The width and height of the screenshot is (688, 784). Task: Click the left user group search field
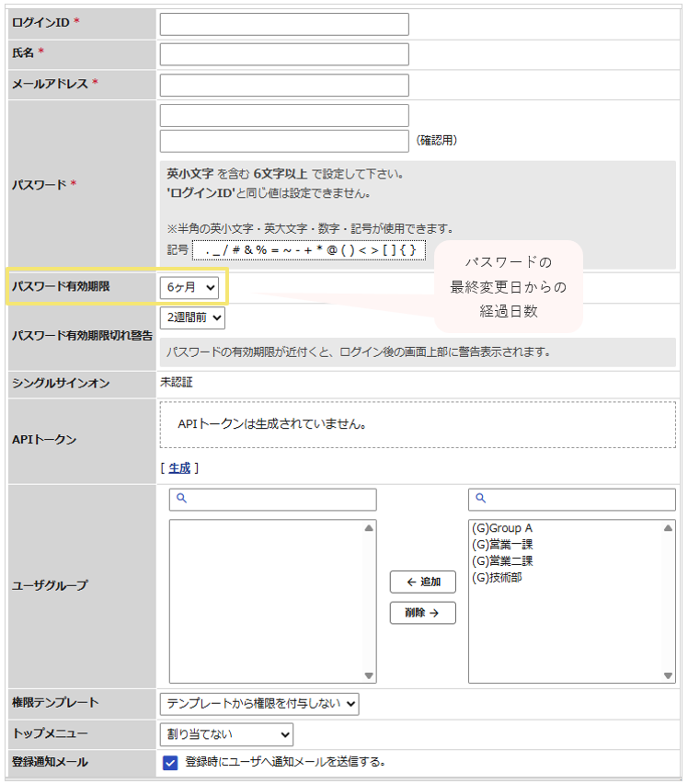(273, 500)
